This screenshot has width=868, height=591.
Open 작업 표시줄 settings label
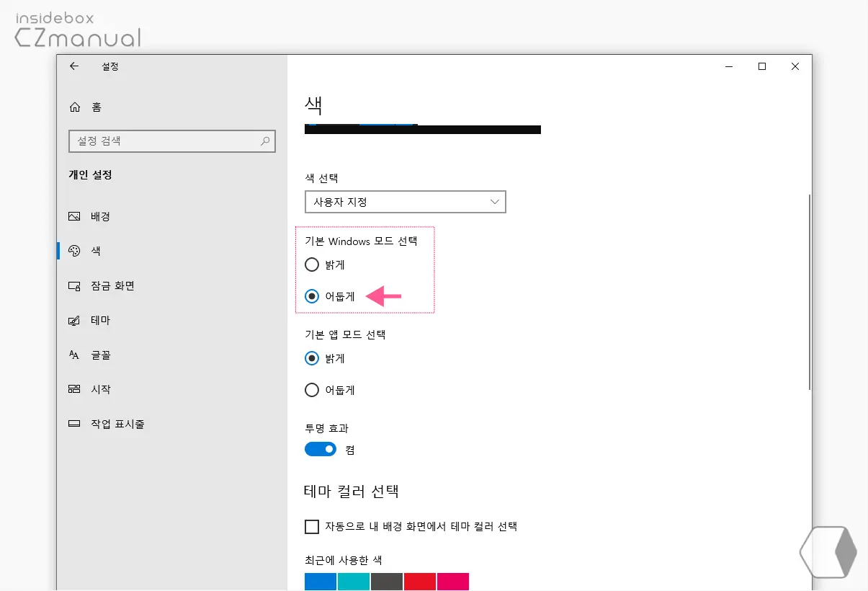coord(117,424)
